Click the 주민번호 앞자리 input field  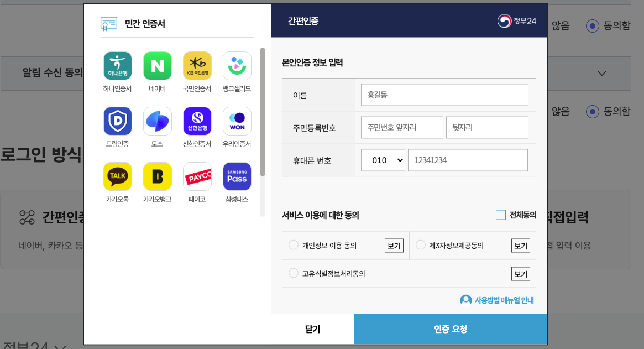click(x=402, y=127)
